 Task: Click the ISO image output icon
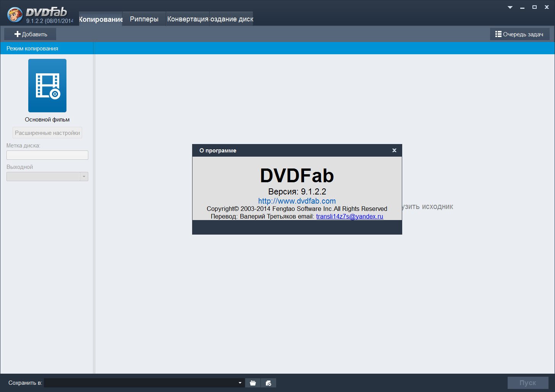click(269, 383)
